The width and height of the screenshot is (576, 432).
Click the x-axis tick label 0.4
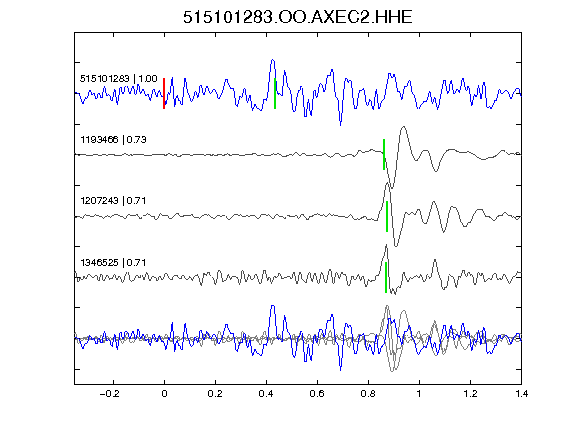coord(266,394)
